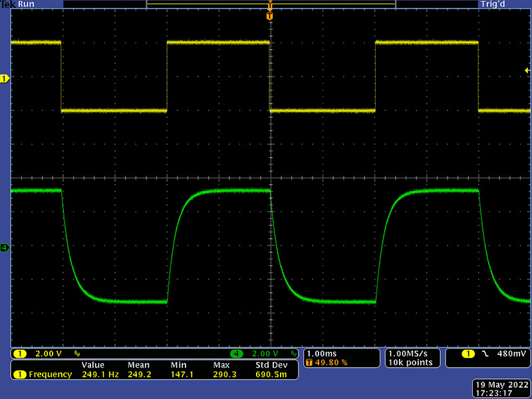532x399 pixels.
Task: Click the green channel 4 scale badge
Action: coord(238,353)
